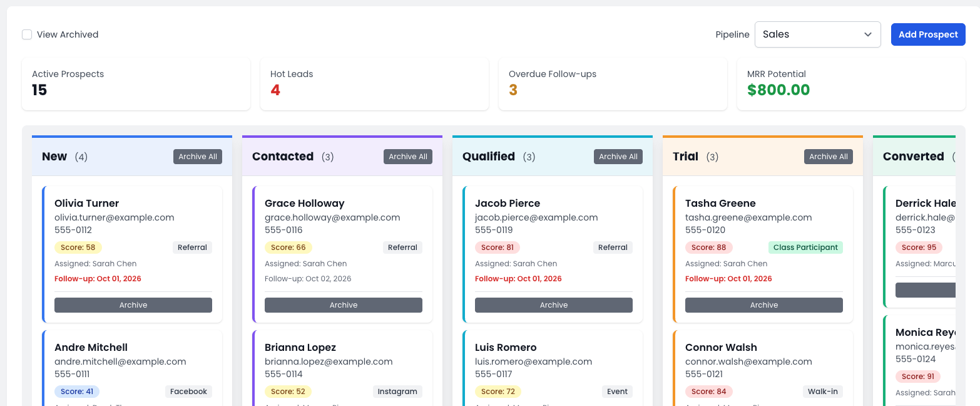
Task: Select Brianna Lopez's name
Action: click(x=300, y=347)
